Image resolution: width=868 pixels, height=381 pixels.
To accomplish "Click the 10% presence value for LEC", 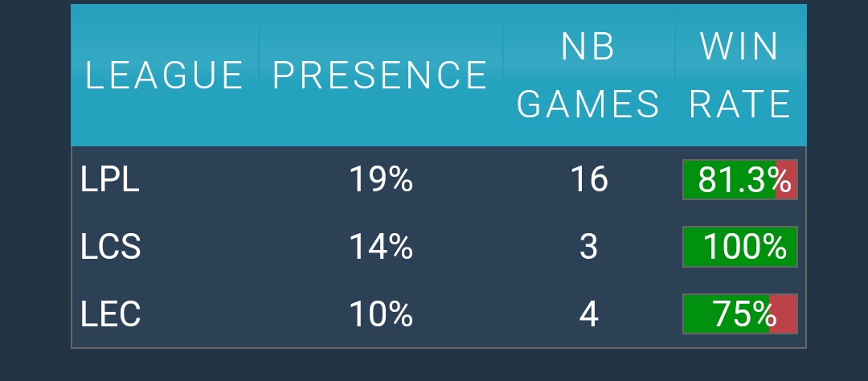I will pyautogui.click(x=380, y=314).
